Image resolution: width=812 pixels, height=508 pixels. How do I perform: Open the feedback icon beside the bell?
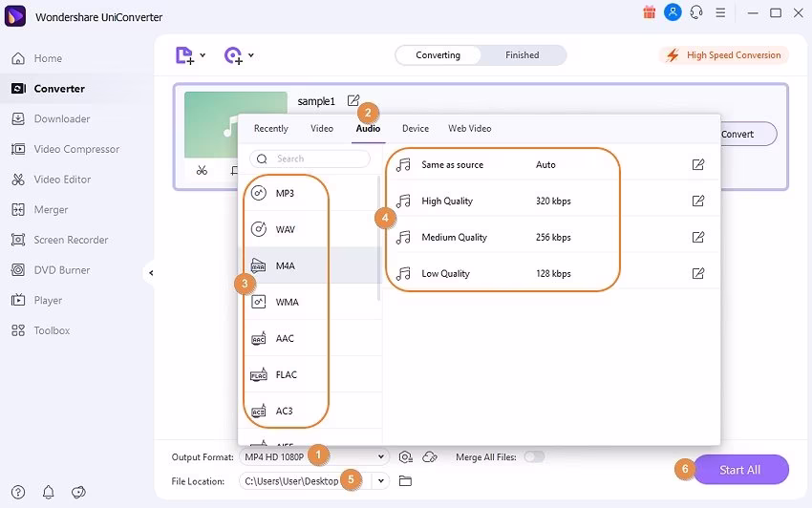pyautogui.click(x=78, y=492)
